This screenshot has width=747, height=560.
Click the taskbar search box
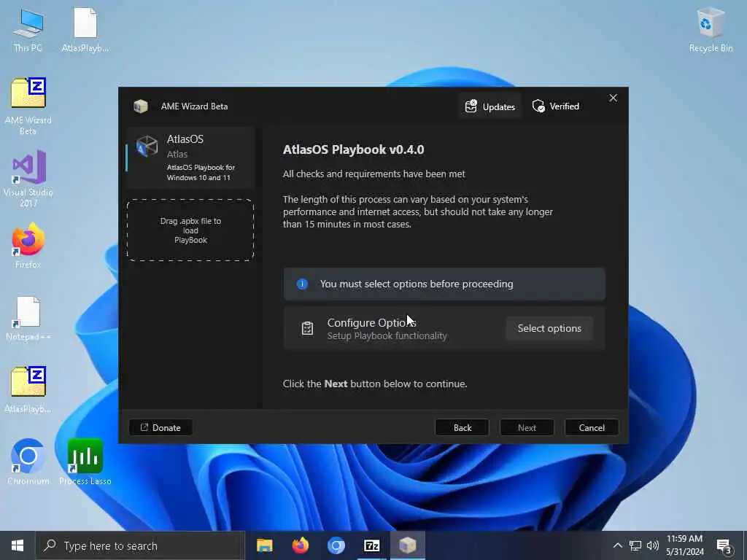pyautogui.click(x=141, y=545)
